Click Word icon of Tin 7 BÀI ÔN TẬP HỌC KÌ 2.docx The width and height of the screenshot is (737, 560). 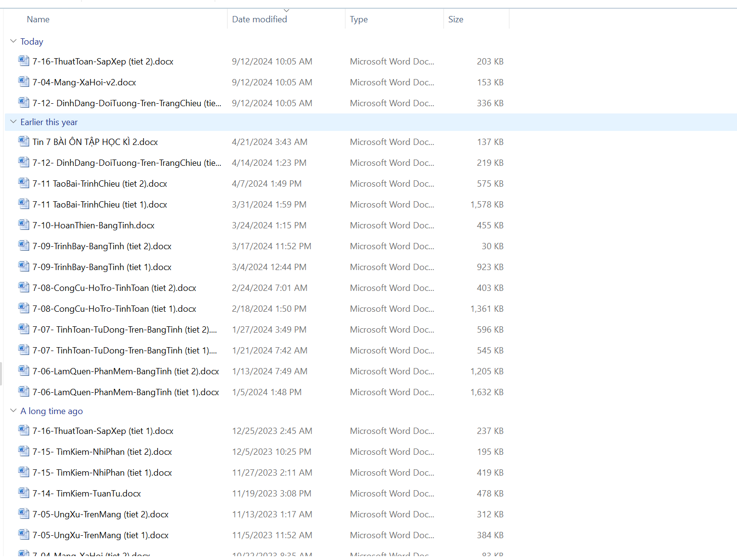(x=23, y=141)
